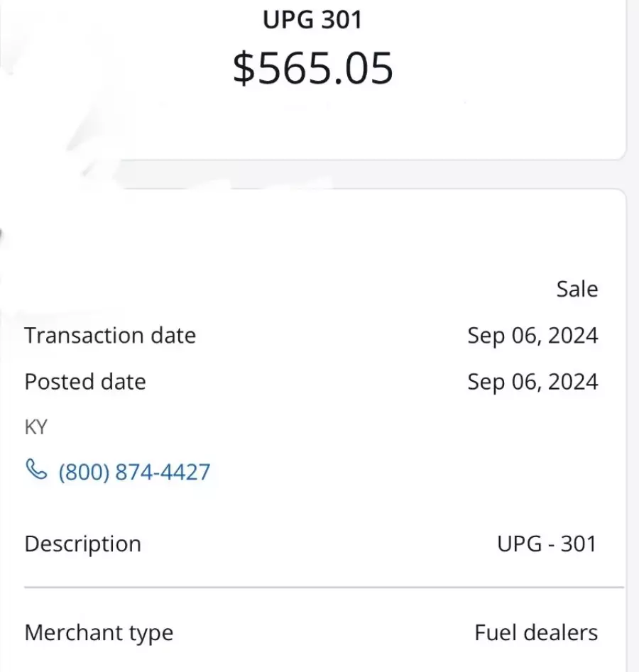Click the UPG 301 merchant title
The width and height of the screenshot is (639, 672).
(312, 20)
